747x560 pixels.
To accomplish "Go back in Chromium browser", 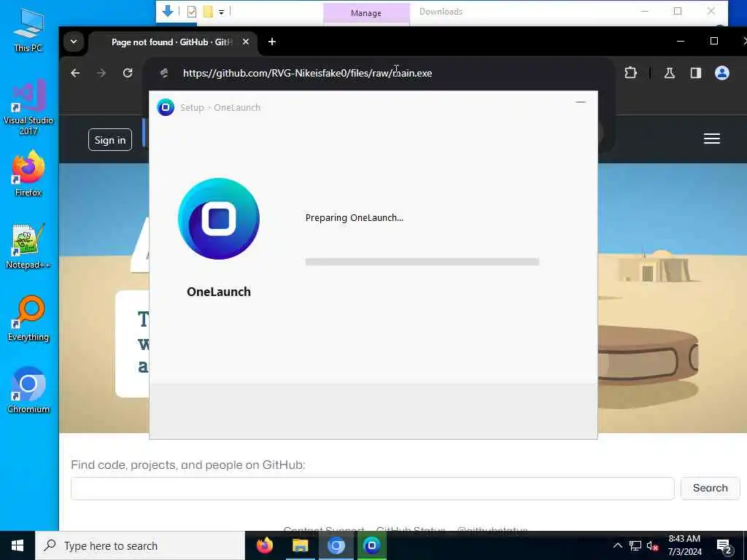I will (75, 73).
